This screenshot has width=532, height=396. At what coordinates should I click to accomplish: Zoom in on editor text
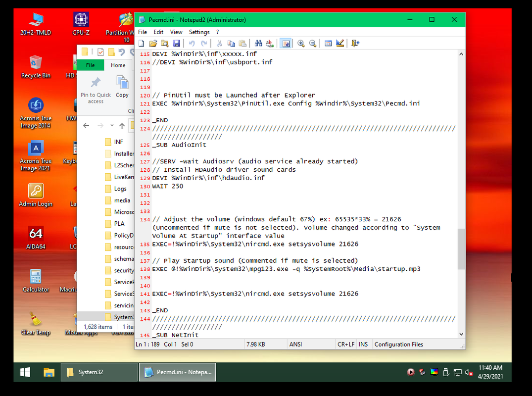(x=301, y=43)
